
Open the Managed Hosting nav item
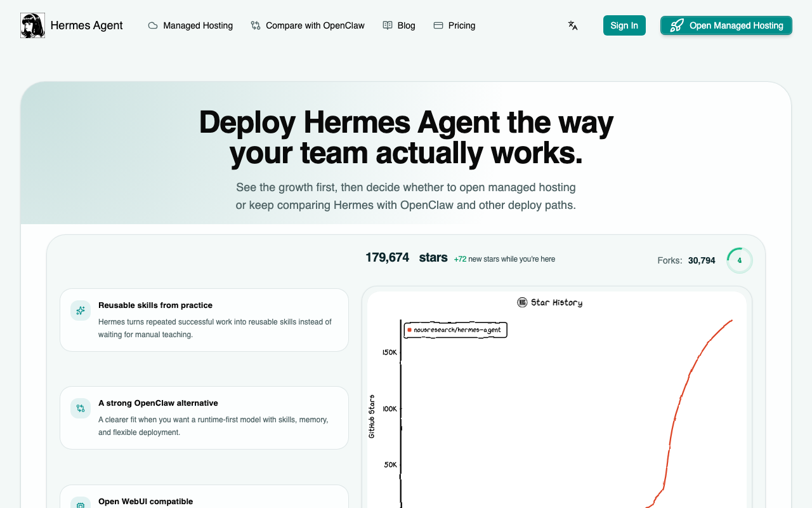[x=190, y=25]
